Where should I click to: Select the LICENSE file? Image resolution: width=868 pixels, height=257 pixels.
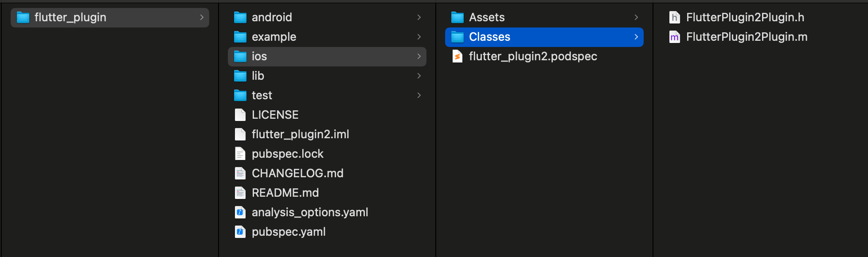[327, 115]
